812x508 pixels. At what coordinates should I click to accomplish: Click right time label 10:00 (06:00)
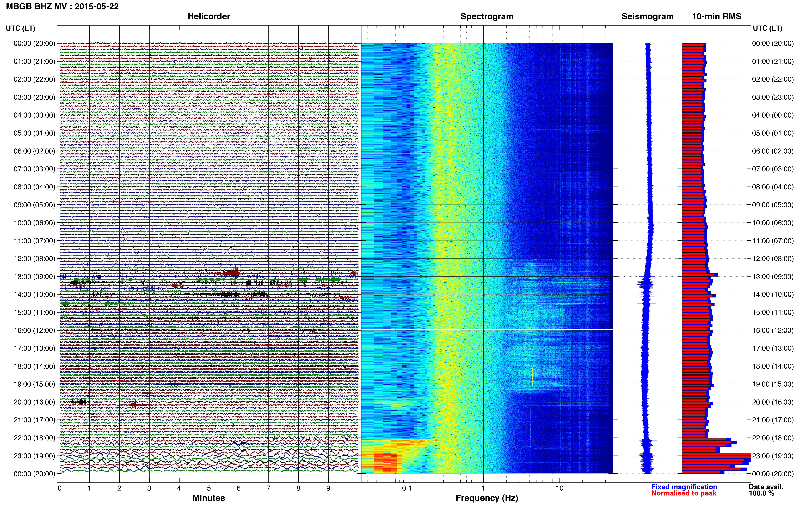coord(773,223)
